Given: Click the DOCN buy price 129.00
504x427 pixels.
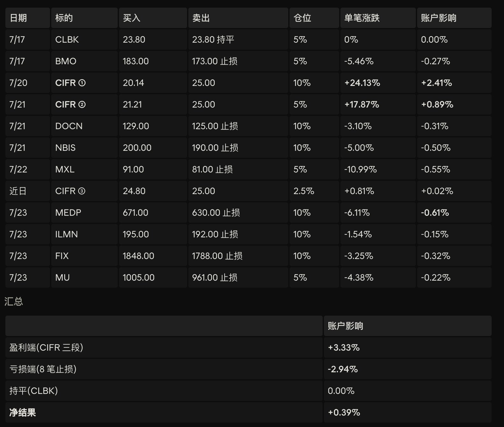Looking at the screenshot, I should pos(153,126).
